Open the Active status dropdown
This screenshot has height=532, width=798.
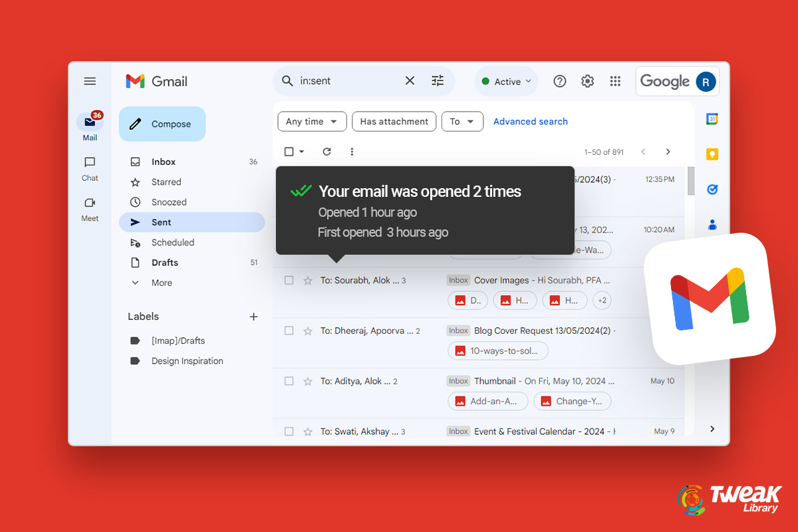click(506, 81)
